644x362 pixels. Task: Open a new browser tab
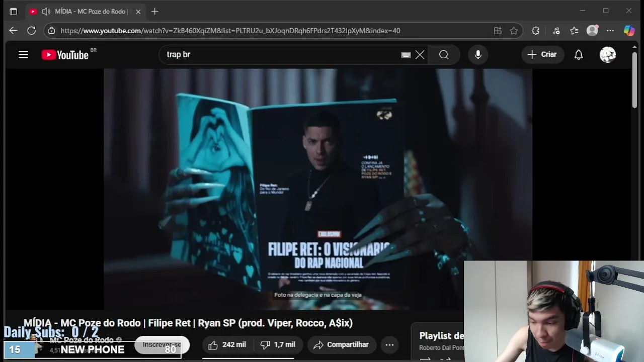pyautogui.click(x=154, y=11)
